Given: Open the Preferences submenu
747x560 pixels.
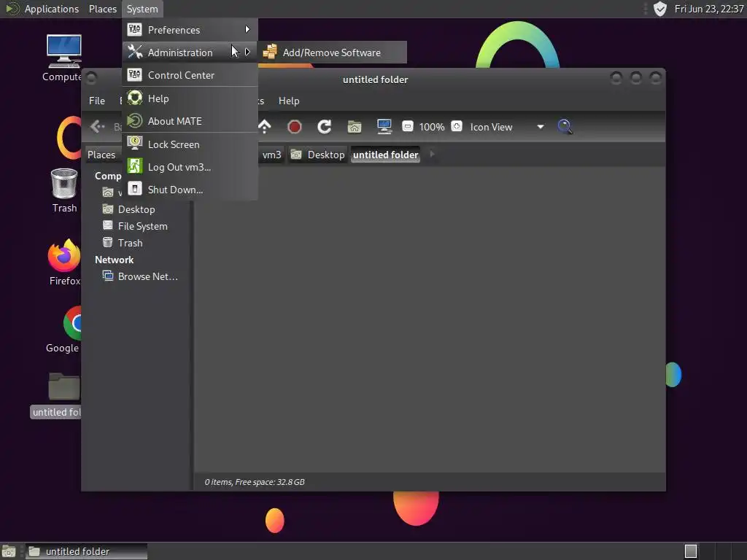Looking at the screenshot, I should [x=190, y=29].
